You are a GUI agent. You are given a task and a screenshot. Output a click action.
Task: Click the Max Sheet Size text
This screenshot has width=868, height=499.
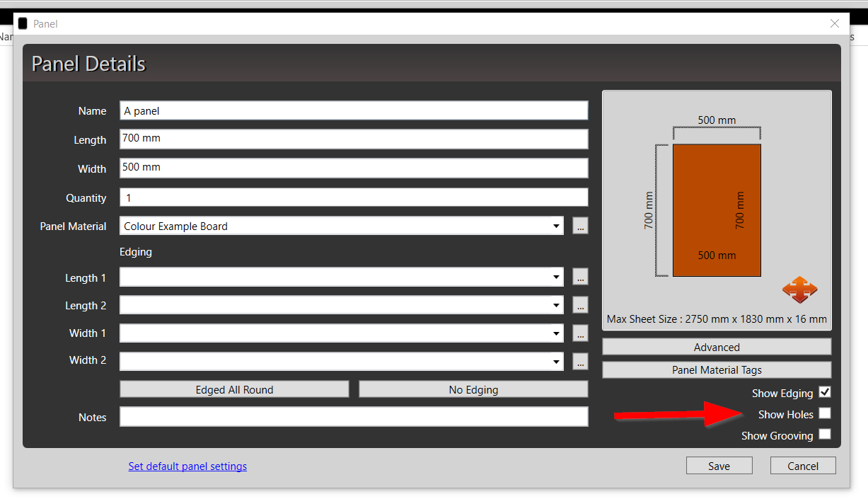pos(717,319)
